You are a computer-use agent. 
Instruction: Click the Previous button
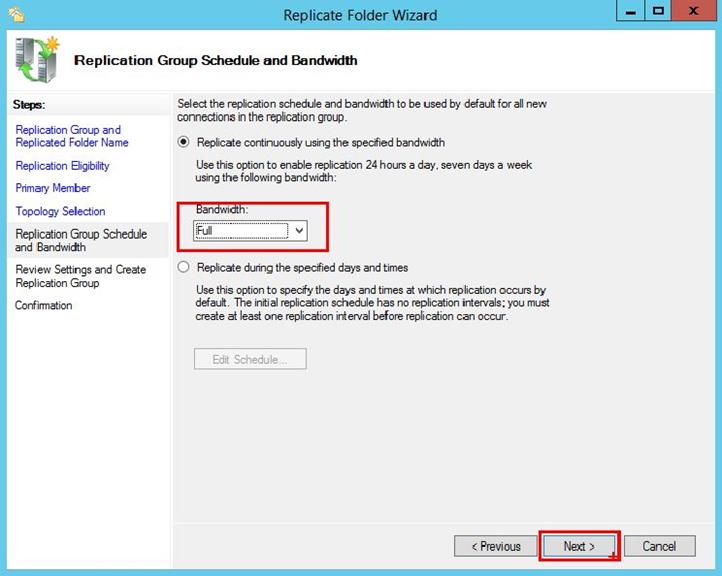click(495, 546)
